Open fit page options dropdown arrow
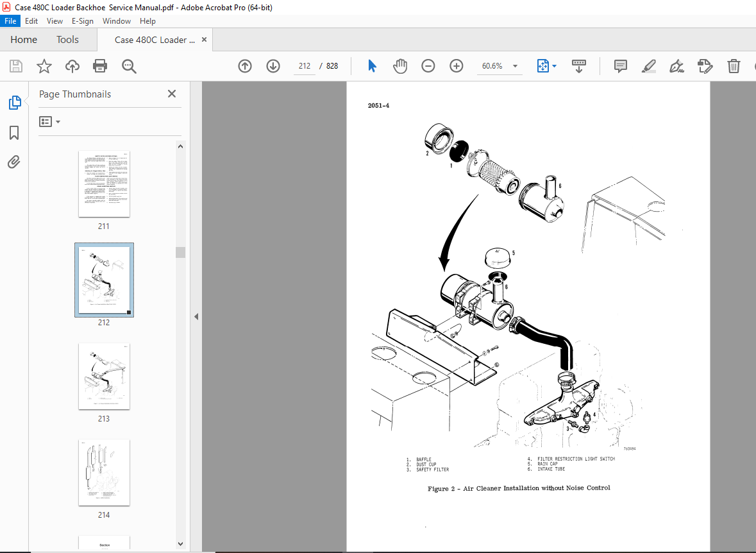This screenshot has height=553, width=756. click(x=554, y=66)
